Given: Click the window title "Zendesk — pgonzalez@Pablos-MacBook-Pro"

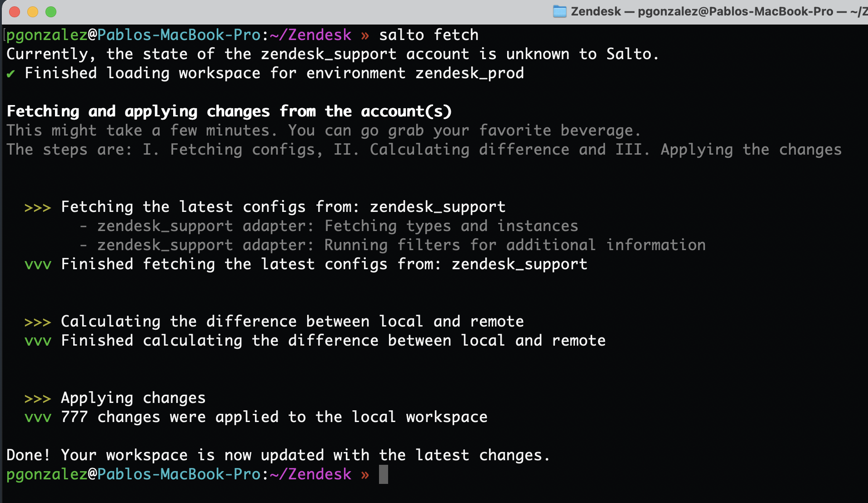Looking at the screenshot, I should coord(702,11).
